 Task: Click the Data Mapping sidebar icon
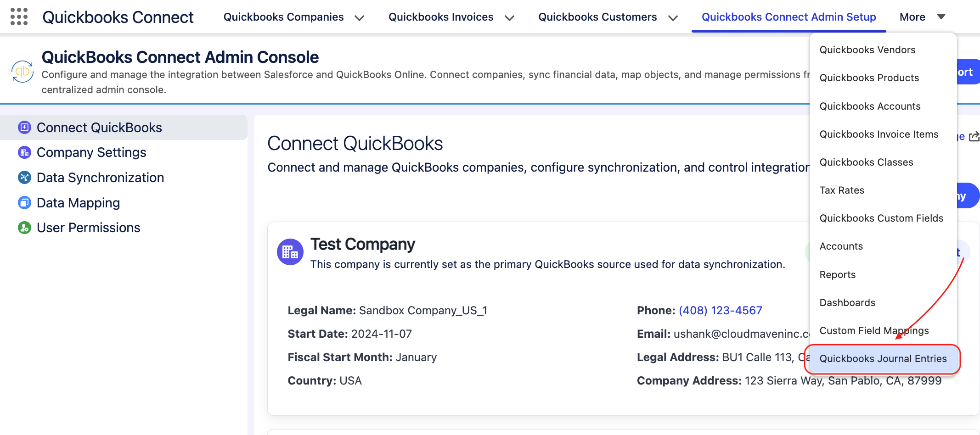click(x=24, y=202)
